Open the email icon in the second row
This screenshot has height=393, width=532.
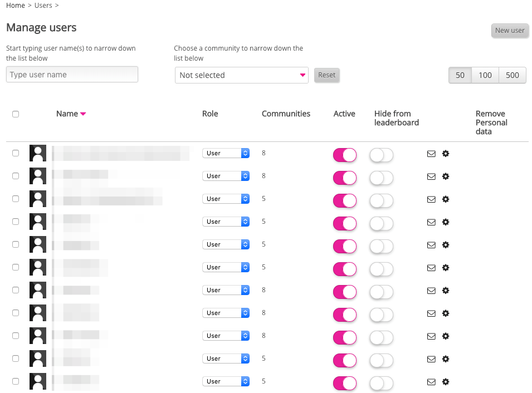coord(431,176)
